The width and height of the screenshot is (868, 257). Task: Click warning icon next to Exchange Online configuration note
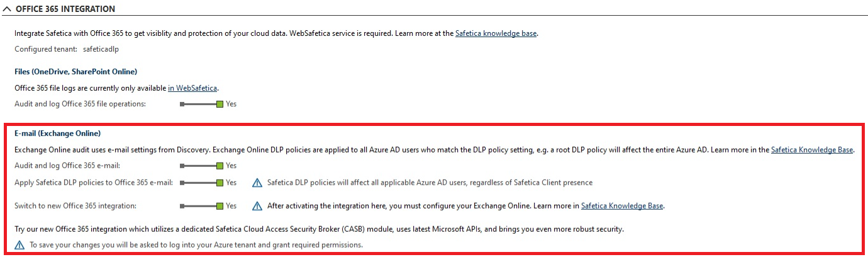[257, 206]
